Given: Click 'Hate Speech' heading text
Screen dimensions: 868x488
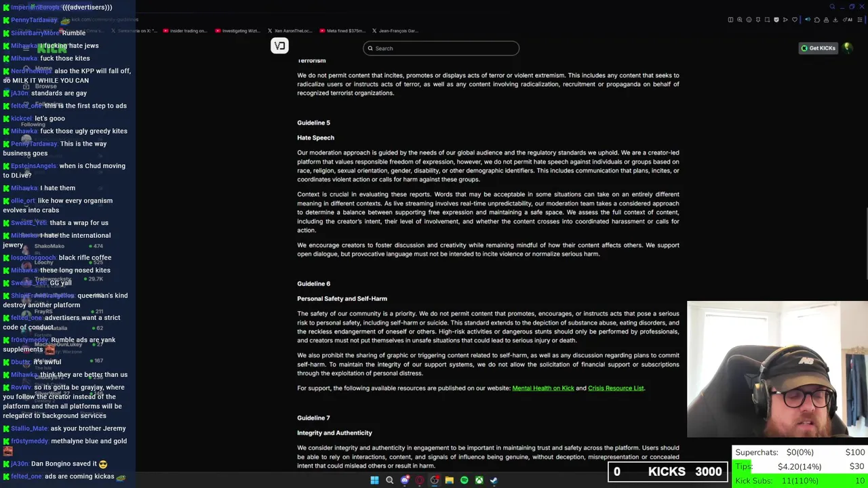Looking at the screenshot, I should point(315,138).
